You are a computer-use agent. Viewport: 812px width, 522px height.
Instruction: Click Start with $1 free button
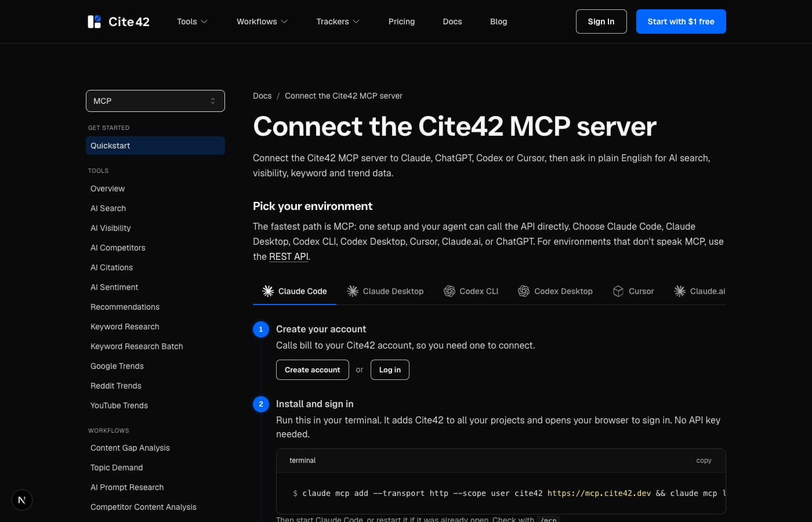tap(681, 21)
